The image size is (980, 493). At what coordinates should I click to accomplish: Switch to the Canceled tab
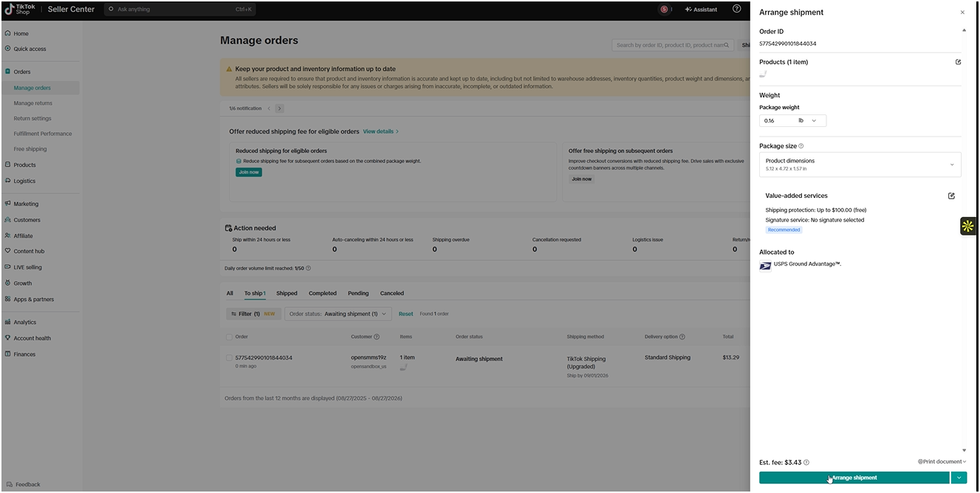click(x=392, y=293)
